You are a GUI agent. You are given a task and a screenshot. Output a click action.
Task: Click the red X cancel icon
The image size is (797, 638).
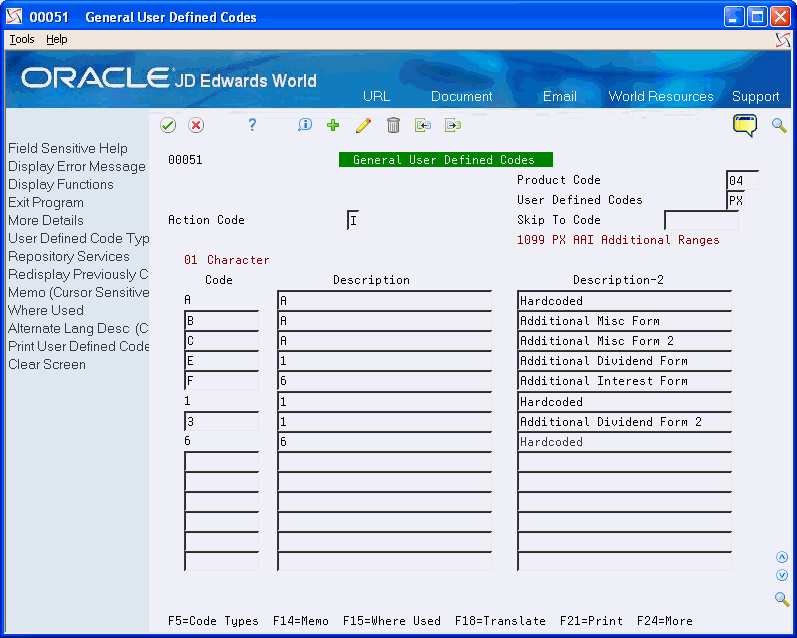[196, 125]
